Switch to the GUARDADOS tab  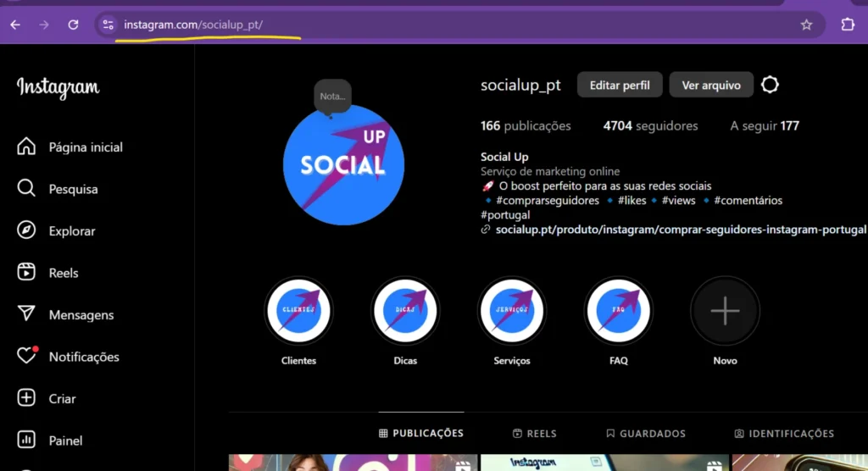646,434
